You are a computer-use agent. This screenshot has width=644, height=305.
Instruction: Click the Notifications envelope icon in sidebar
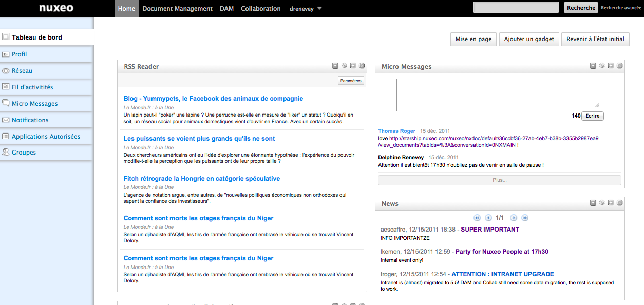click(6, 120)
